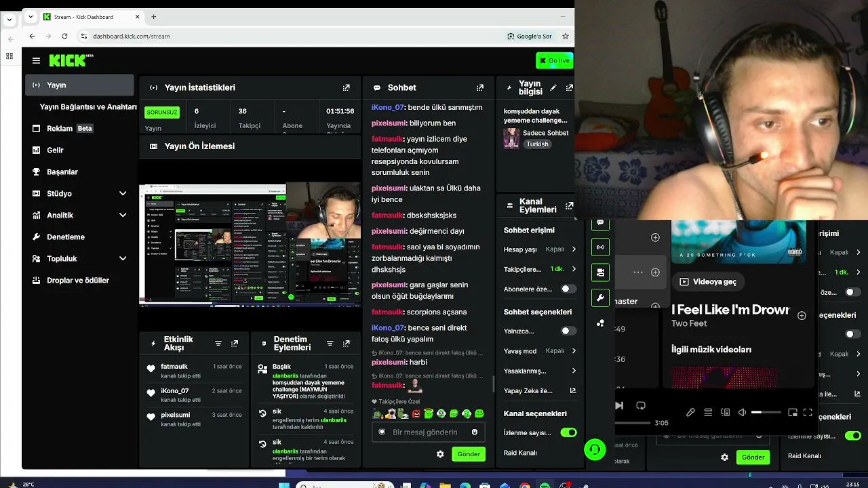868x488 pixels.
Task: Open the Spotify queue icon
Action: coord(708,412)
